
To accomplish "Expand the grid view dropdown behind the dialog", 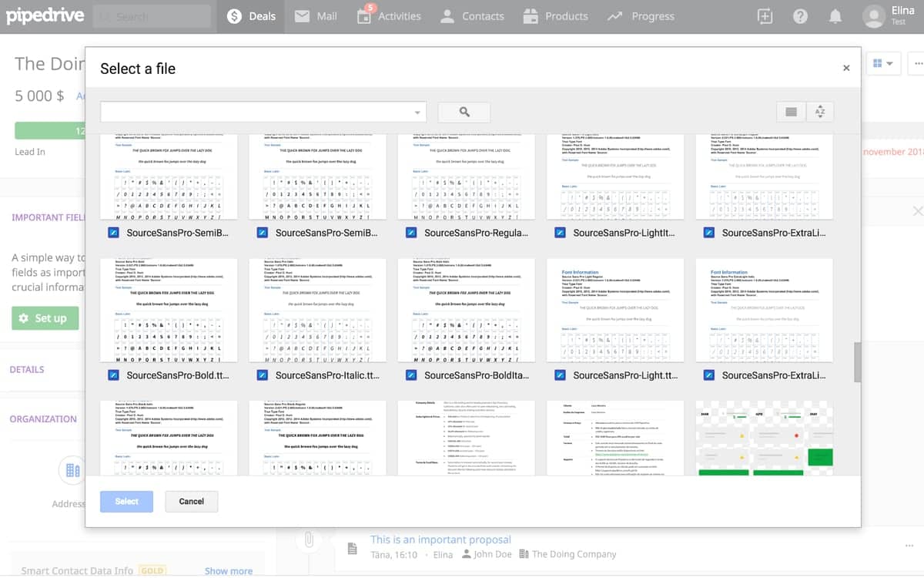I will click(x=883, y=63).
